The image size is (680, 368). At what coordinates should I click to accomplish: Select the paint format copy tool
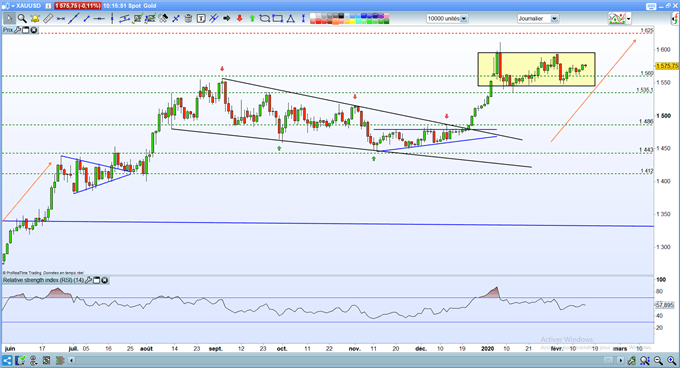pos(163,19)
